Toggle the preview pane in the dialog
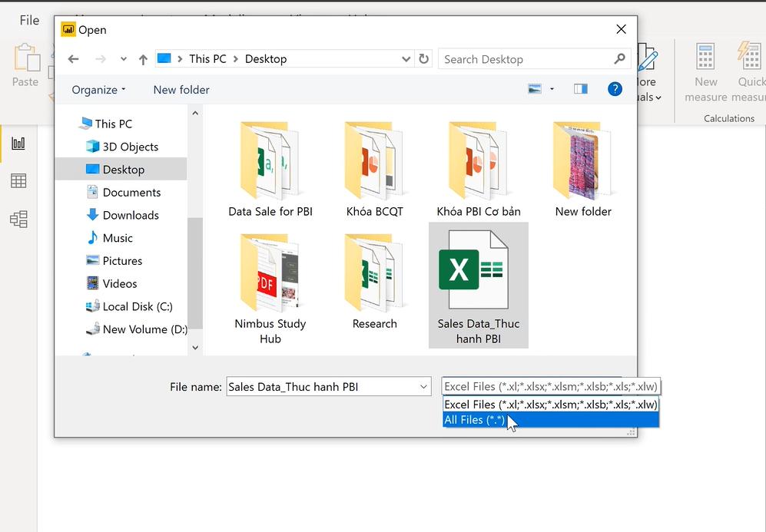The height and width of the screenshot is (532, 766). point(580,89)
